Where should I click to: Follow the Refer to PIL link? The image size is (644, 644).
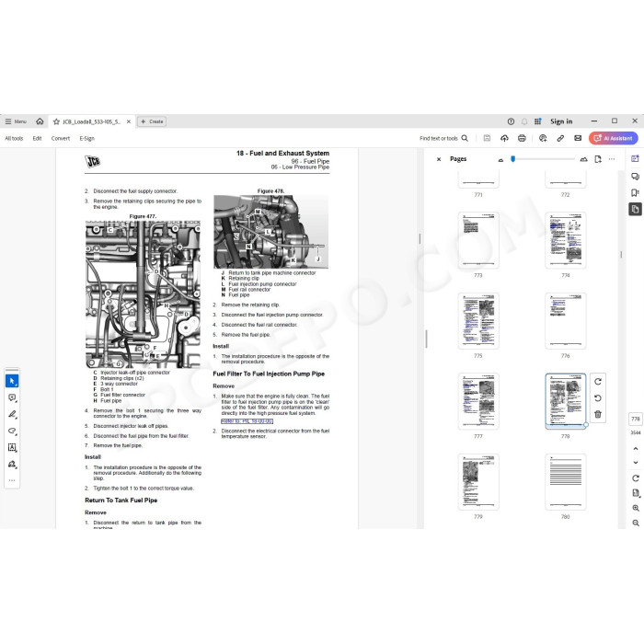pyautogui.click(x=247, y=421)
